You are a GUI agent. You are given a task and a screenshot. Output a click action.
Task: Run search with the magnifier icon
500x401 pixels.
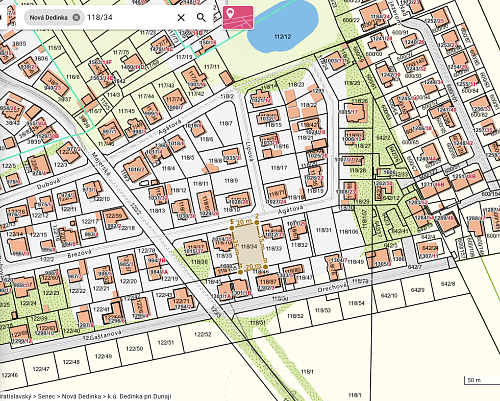click(201, 17)
